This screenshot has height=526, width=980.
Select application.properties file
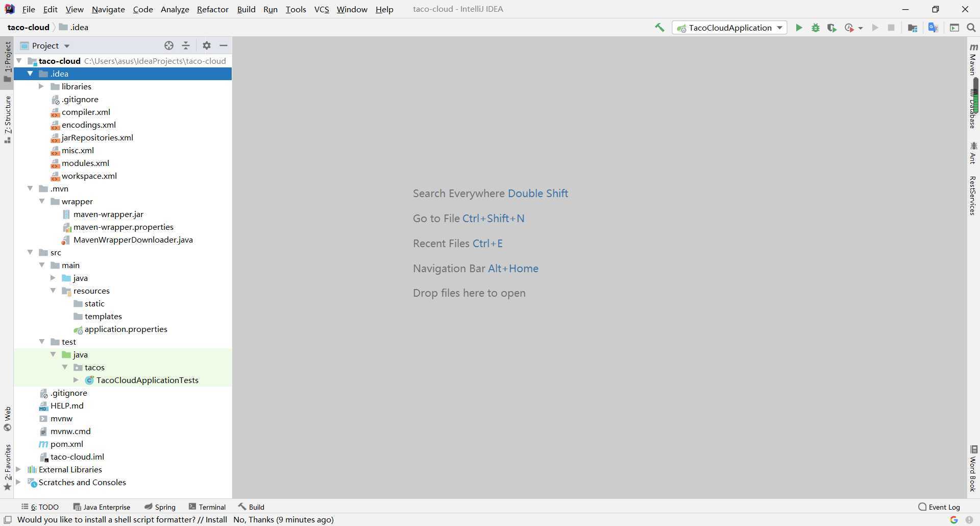[126, 329]
